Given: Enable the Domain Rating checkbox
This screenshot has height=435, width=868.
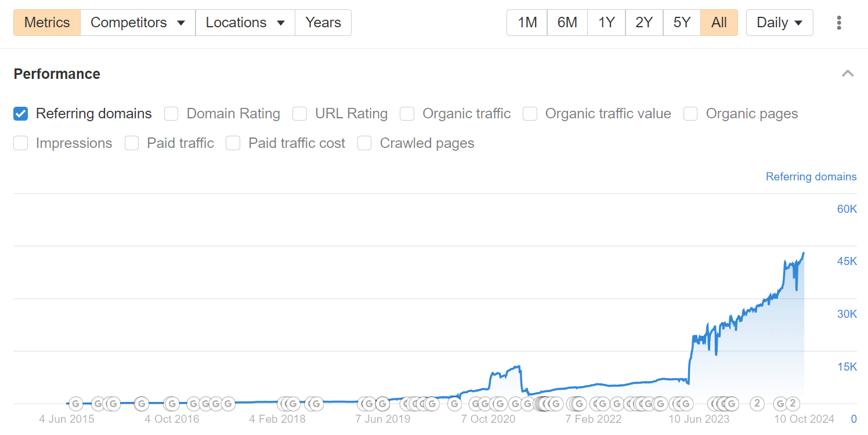Looking at the screenshot, I should coord(171,114).
